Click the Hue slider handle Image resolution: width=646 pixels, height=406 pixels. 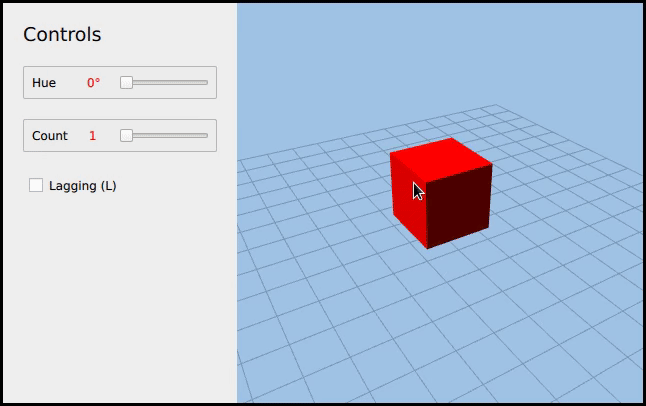(x=127, y=83)
